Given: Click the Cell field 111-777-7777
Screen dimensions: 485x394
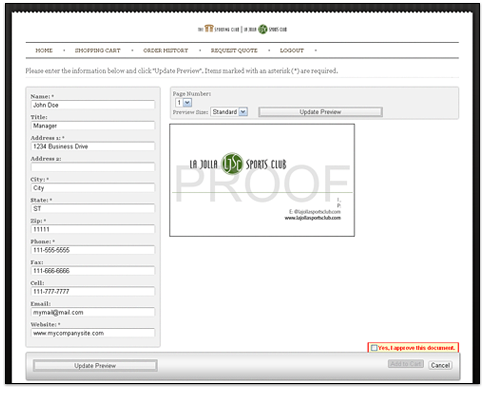Looking at the screenshot, I should tap(93, 291).
